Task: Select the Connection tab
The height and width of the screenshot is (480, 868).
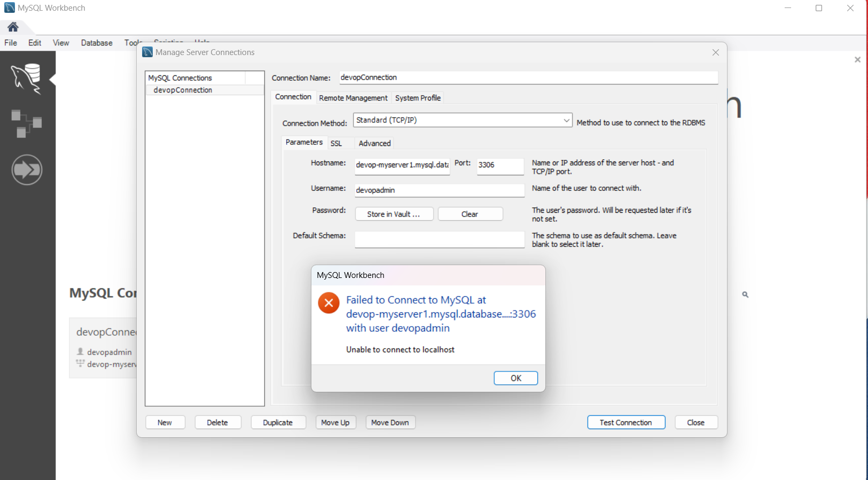Action: click(x=293, y=97)
